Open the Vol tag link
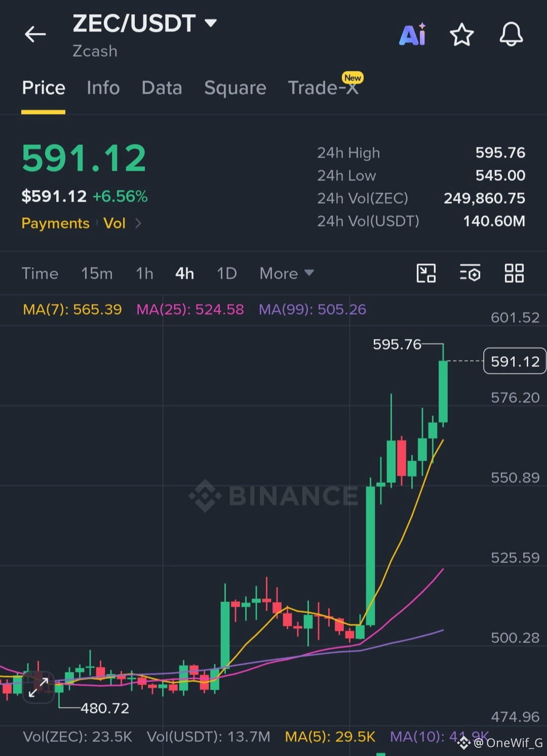Screen dimensions: 547x756 coord(114,223)
